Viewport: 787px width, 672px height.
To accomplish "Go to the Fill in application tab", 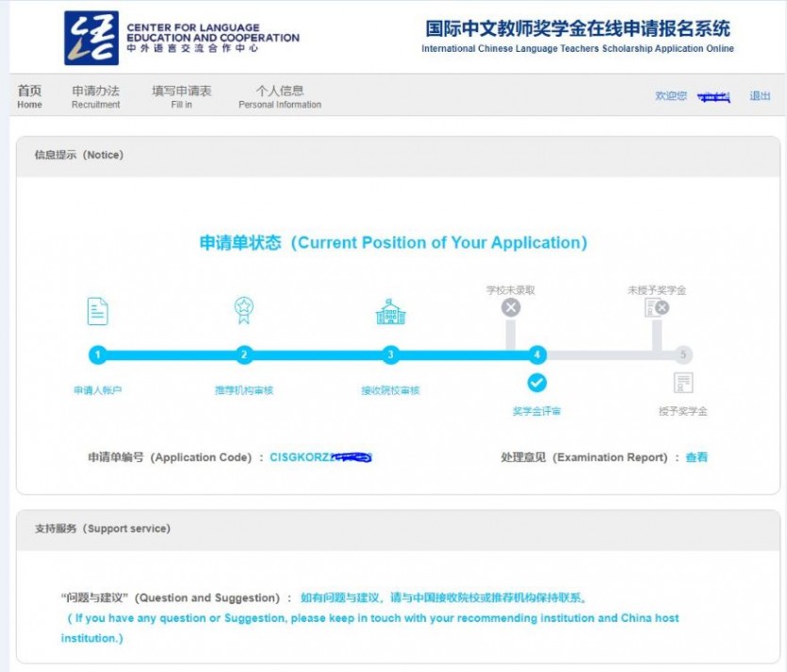I will [x=182, y=96].
